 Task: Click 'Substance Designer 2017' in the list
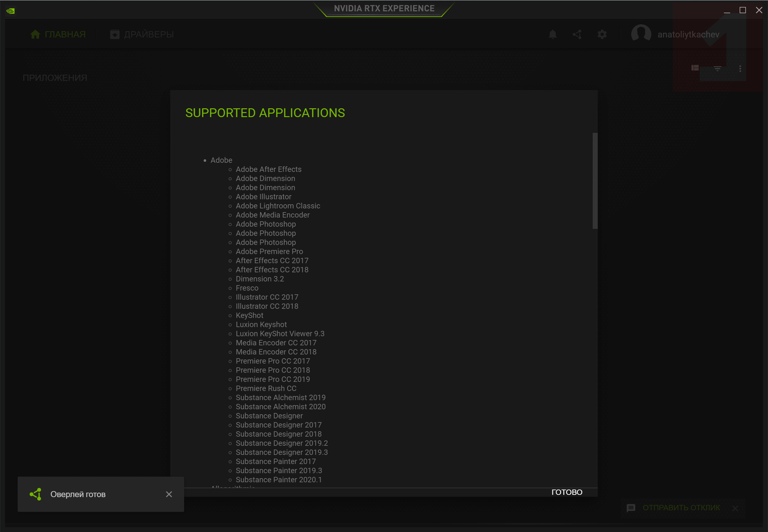click(x=279, y=425)
